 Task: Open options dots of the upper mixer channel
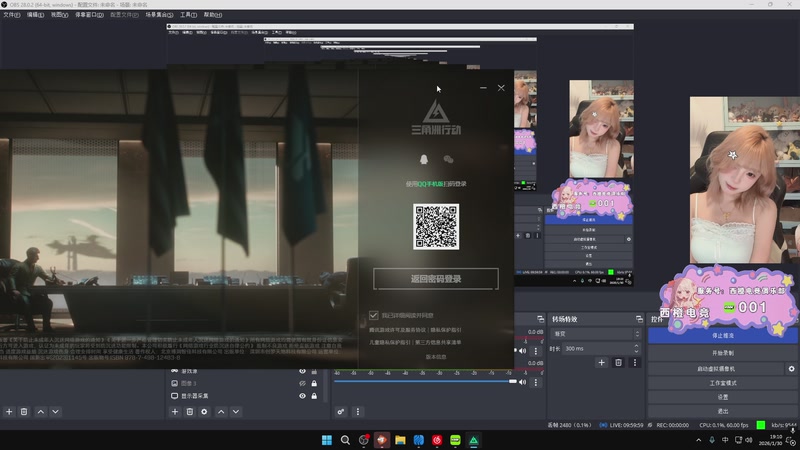pos(536,351)
